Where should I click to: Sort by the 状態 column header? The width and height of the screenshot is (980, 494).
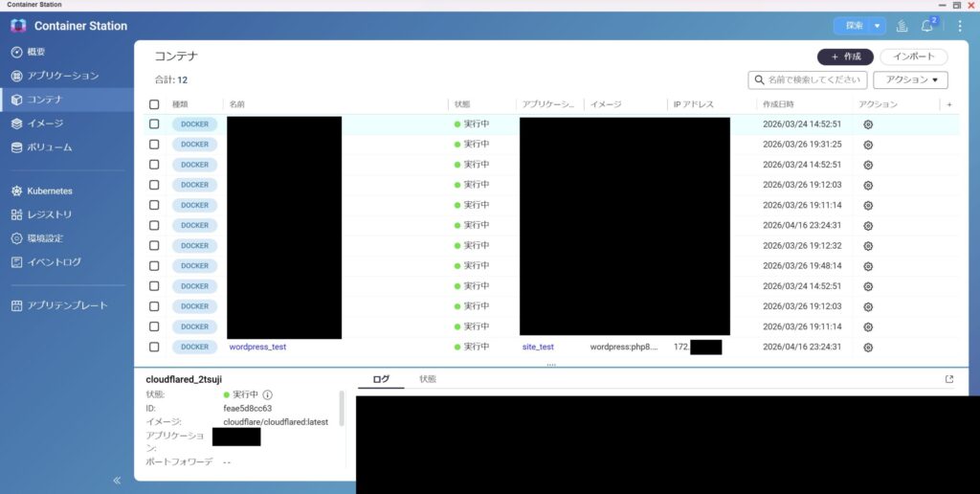(x=462, y=104)
